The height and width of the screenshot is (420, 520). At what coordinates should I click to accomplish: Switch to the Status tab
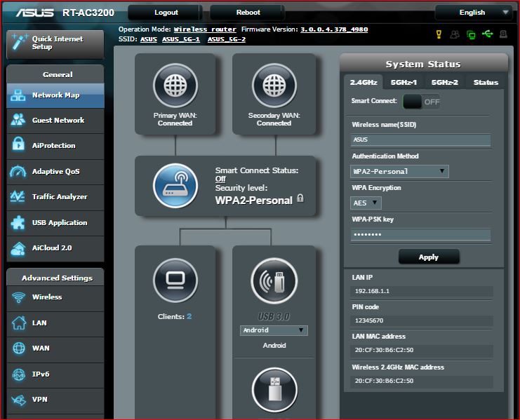pos(486,82)
